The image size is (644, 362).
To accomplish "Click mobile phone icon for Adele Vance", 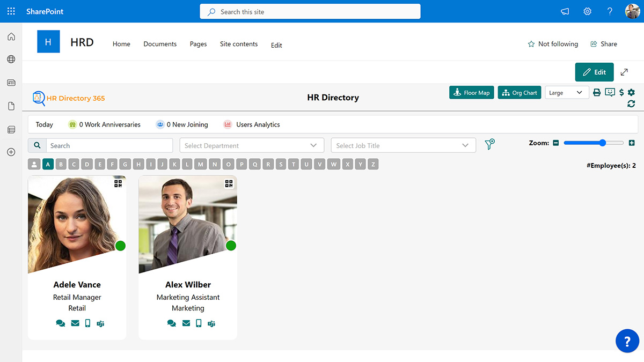I will (88, 323).
